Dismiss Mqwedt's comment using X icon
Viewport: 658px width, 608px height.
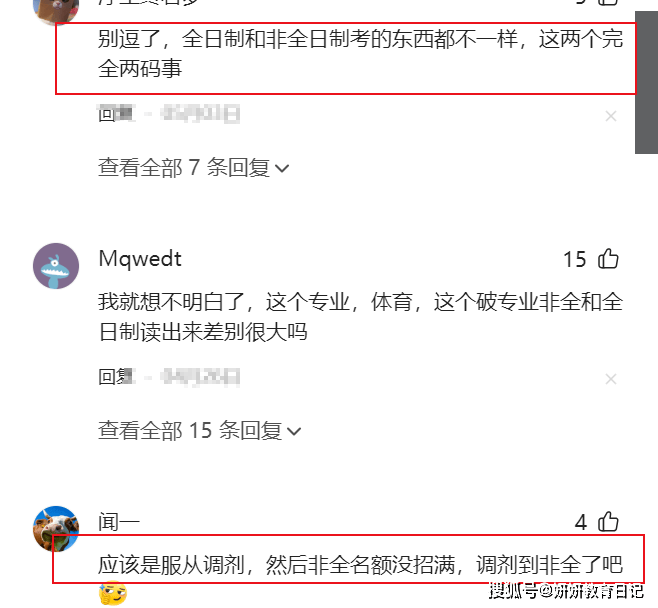click(611, 379)
